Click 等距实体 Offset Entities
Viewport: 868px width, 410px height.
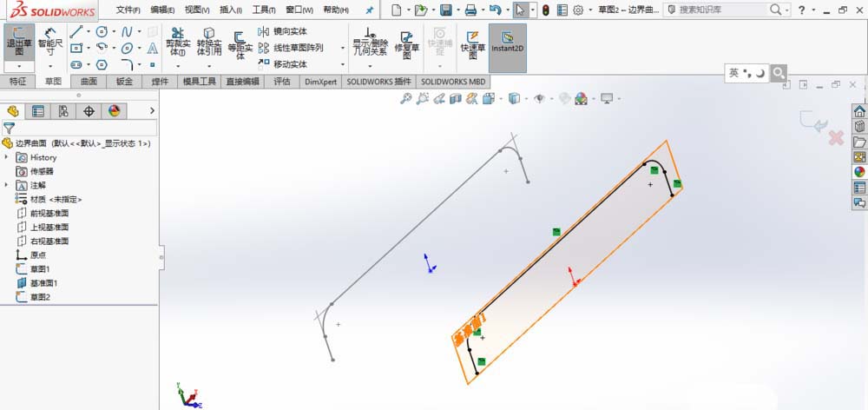tap(240, 45)
